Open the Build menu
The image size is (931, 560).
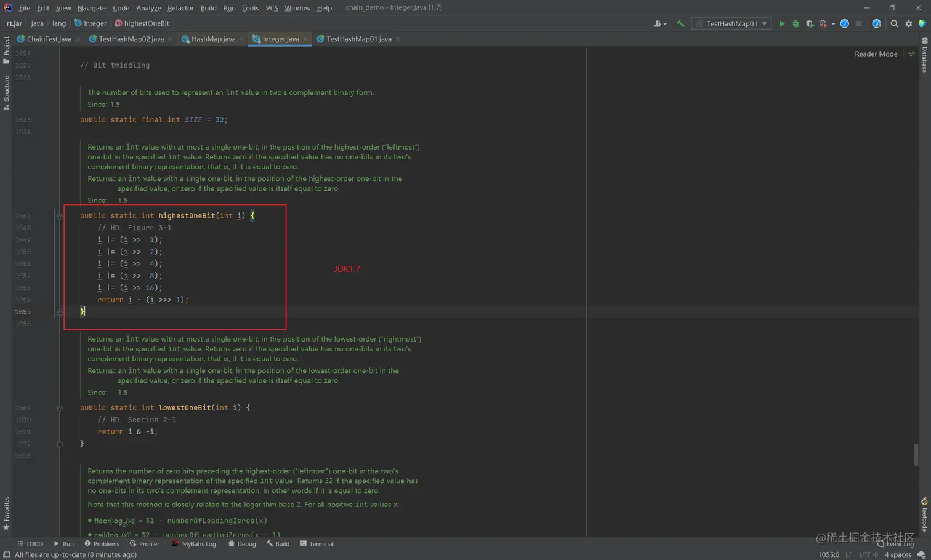pyautogui.click(x=208, y=8)
